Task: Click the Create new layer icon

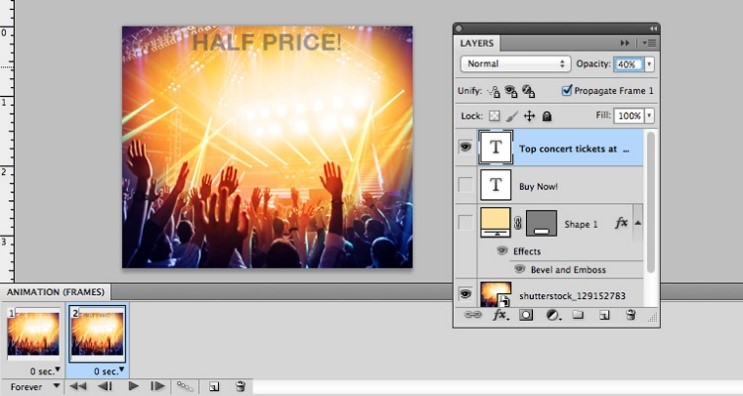Action: 604,315
